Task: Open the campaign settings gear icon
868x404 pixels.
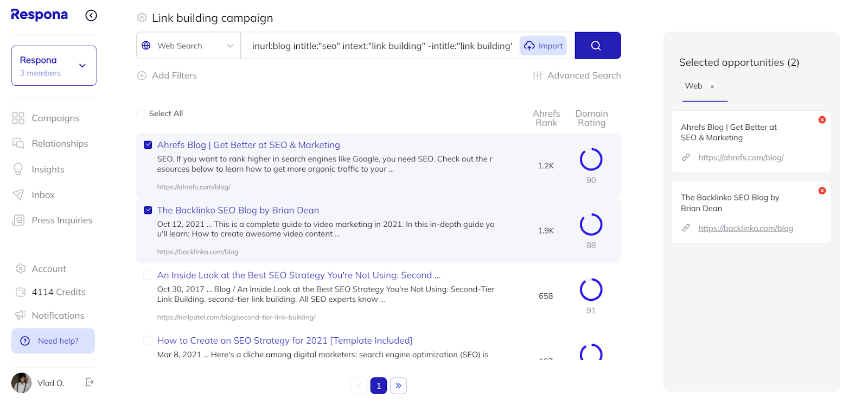Action: [x=142, y=18]
